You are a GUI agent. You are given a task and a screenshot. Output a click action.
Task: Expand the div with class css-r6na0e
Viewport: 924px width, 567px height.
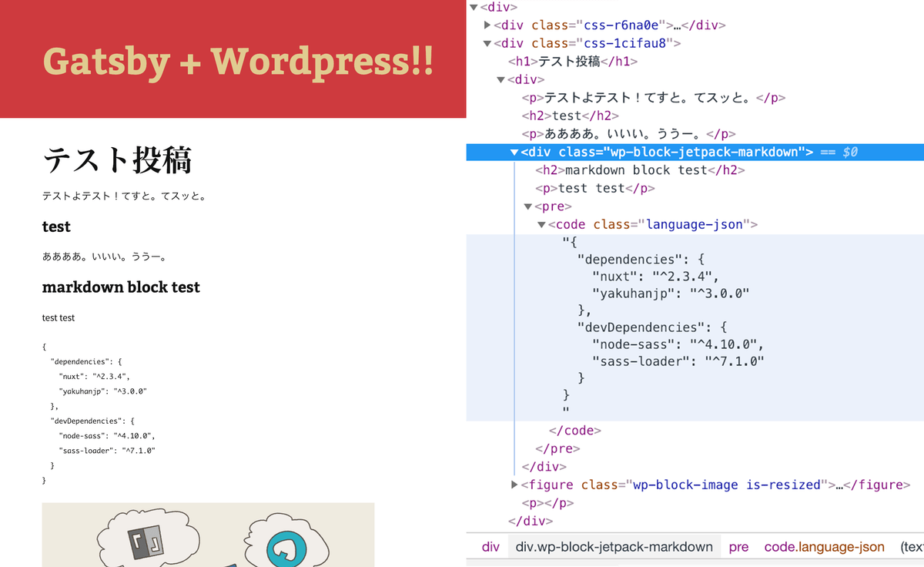(488, 25)
